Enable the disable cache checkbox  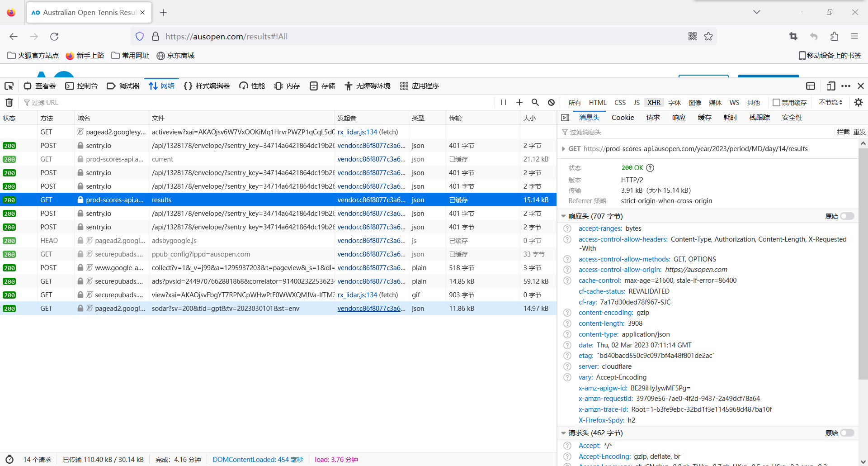[776, 103]
